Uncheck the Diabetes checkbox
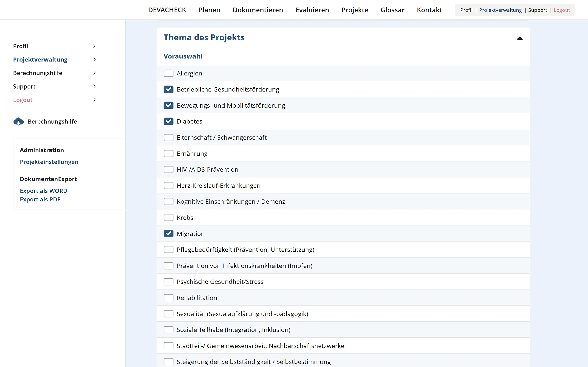 tap(168, 121)
